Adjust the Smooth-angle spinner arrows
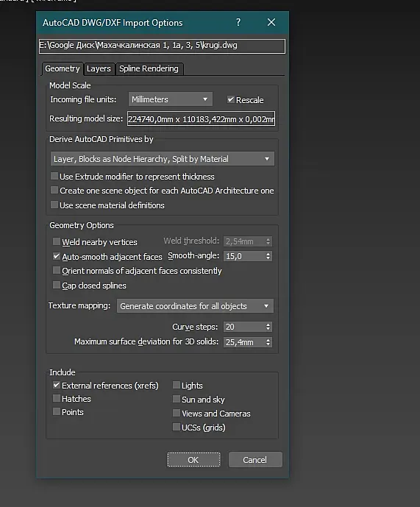Viewport: 420px width, 507px height. coord(268,256)
